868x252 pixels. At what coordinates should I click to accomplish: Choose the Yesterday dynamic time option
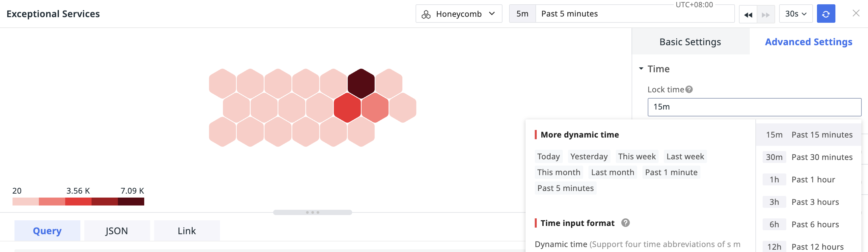589,157
